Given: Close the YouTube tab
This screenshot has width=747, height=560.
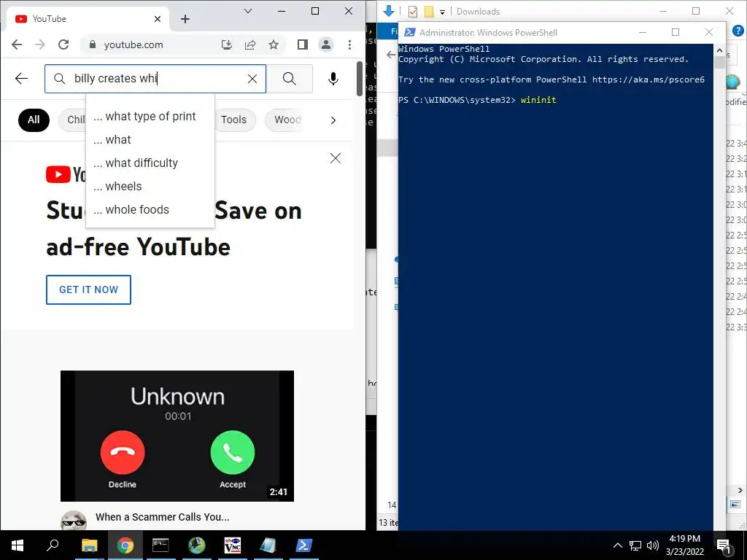Looking at the screenshot, I should [158, 19].
